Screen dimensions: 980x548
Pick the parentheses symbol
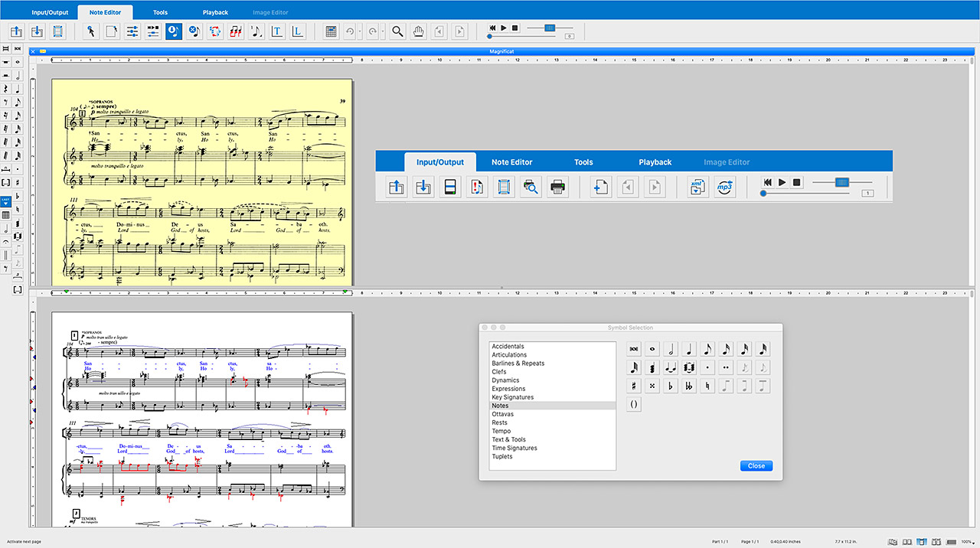pos(634,404)
